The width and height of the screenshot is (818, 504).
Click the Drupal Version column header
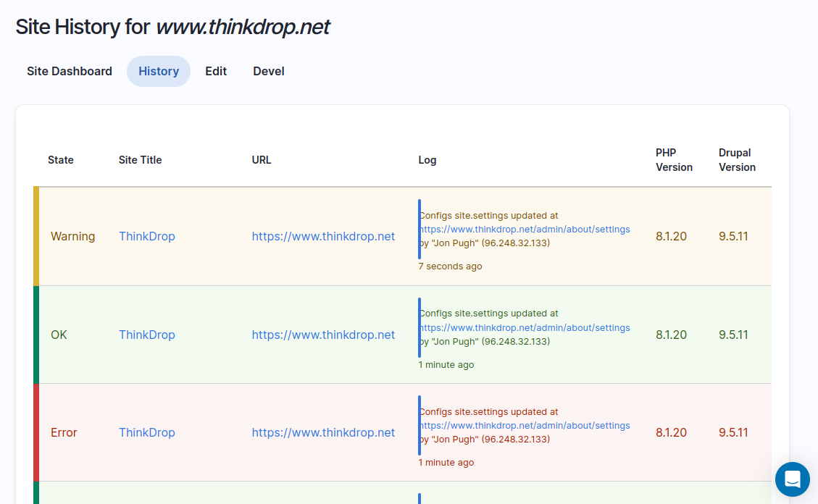[737, 159]
